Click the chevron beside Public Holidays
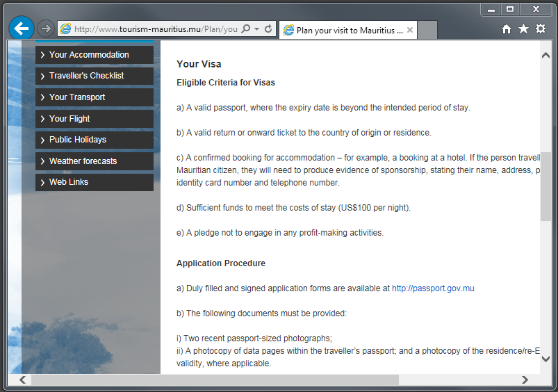This screenshot has height=392, width=558. pos(42,140)
